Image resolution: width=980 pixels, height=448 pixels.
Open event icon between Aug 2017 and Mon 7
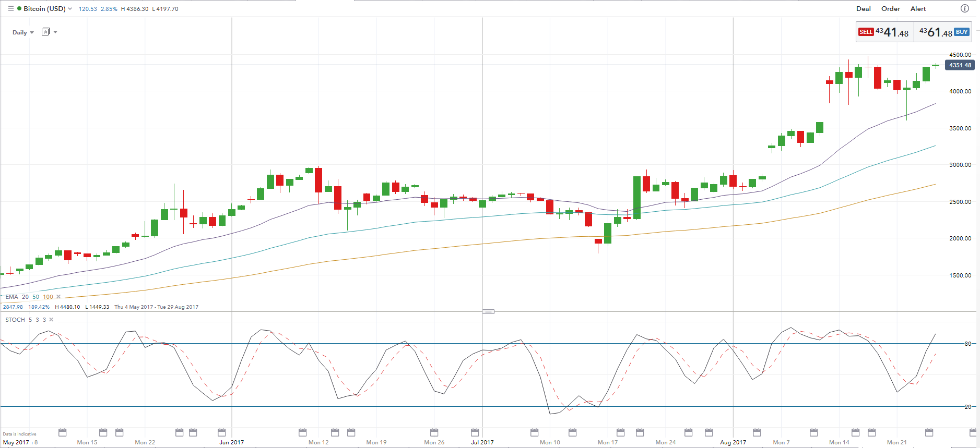[757, 432]
